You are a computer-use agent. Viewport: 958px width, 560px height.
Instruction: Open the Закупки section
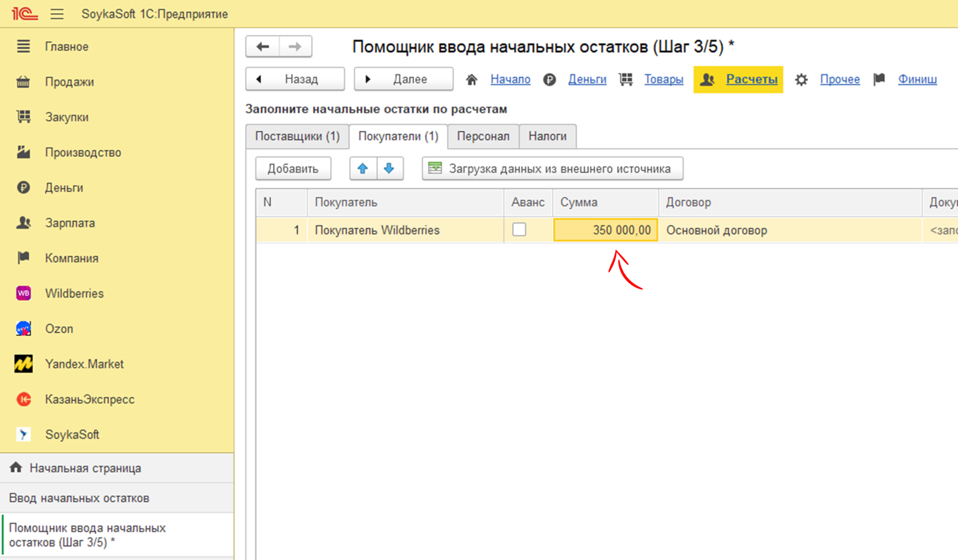pos(67,117)
